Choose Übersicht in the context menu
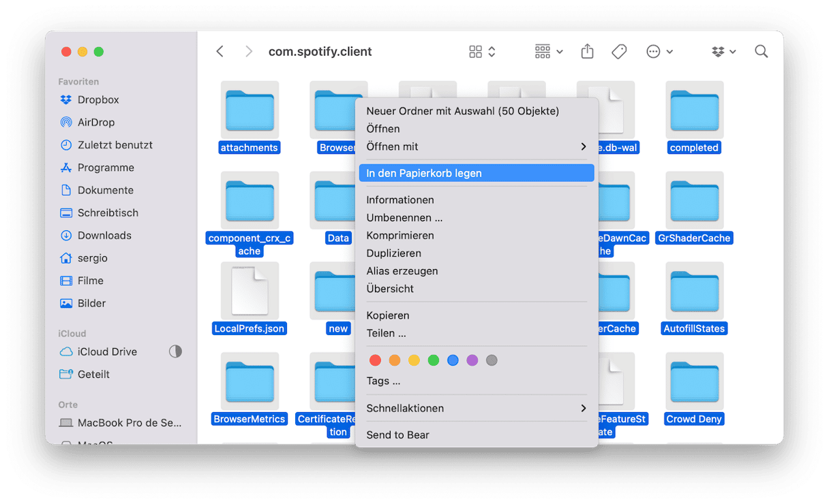 click(477, 288)
